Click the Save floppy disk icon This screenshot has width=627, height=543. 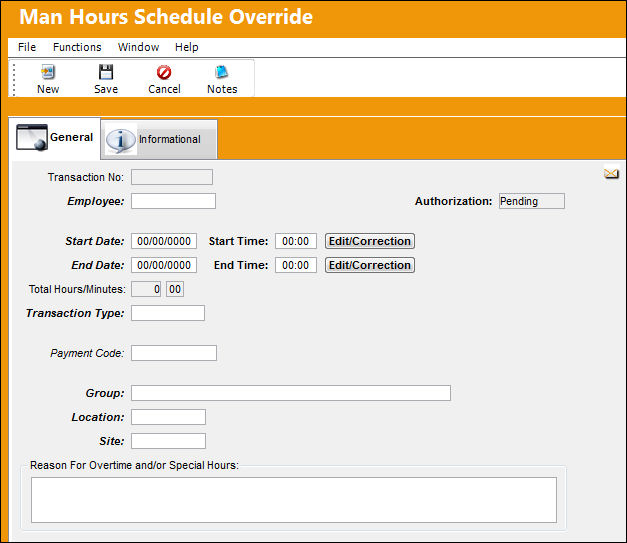coord(106,72)
